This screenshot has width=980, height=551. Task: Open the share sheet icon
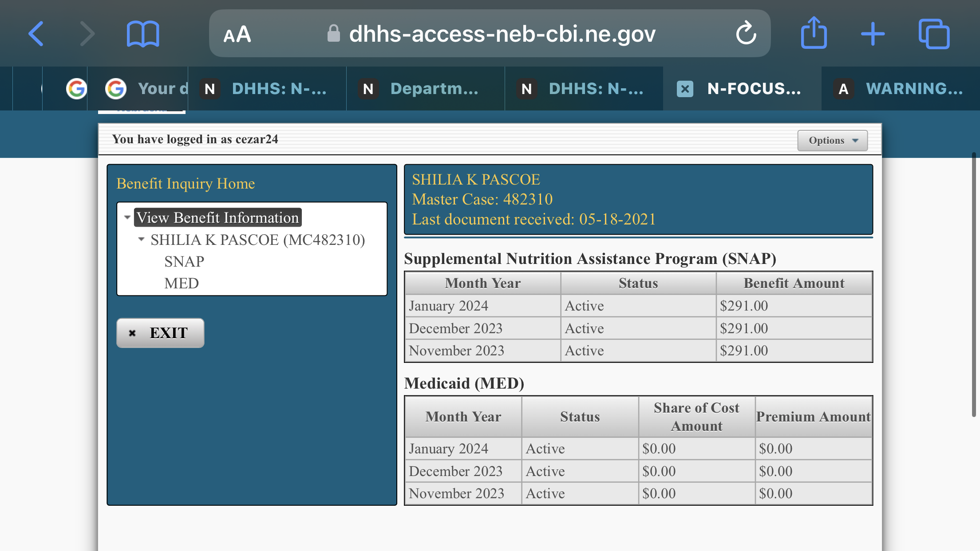(814, 32)
